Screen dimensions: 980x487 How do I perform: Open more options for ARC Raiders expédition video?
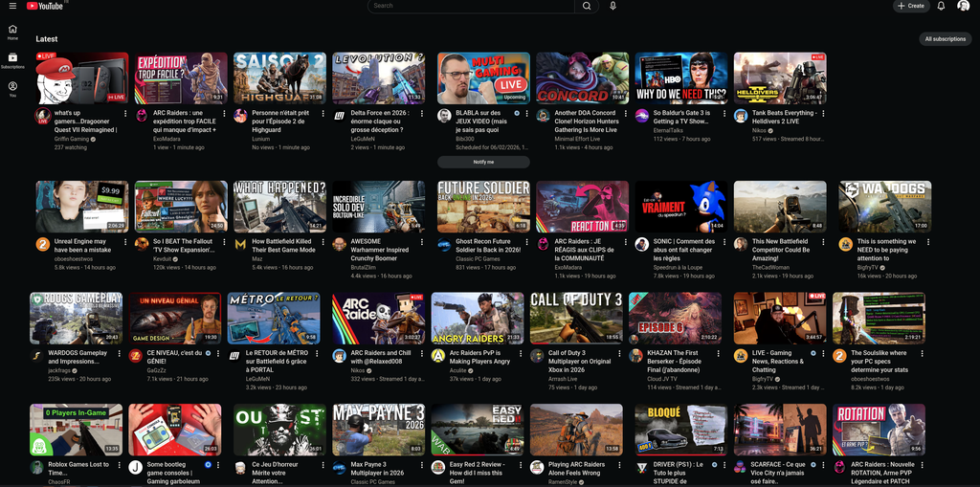coord(224,114)
